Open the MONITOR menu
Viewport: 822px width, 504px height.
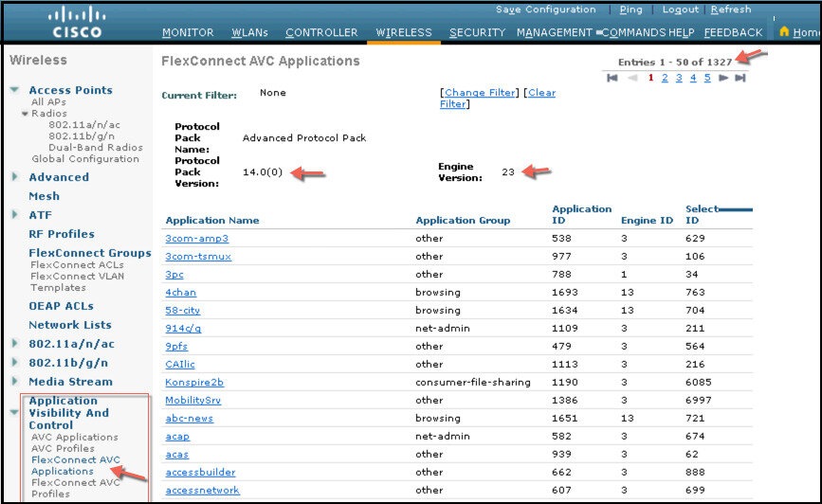[x=188, y=32]
